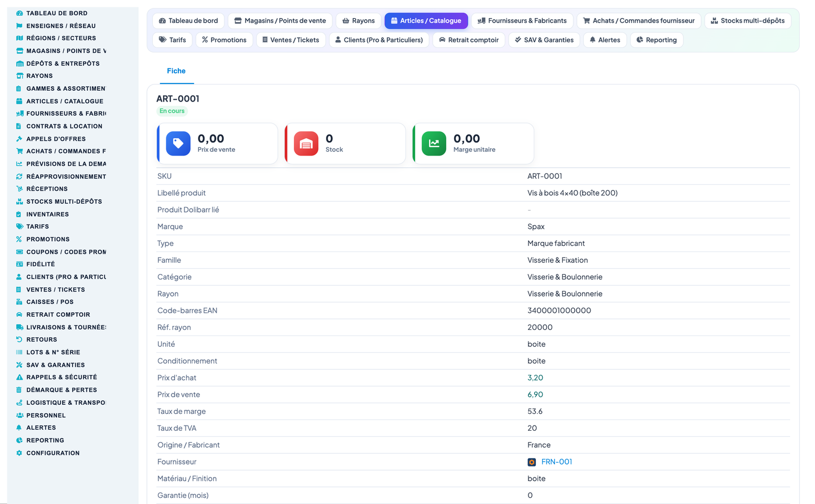Open Gammes & Assortiments in sidebar
This screenshot has width=815, height=504.
[66, 89]
